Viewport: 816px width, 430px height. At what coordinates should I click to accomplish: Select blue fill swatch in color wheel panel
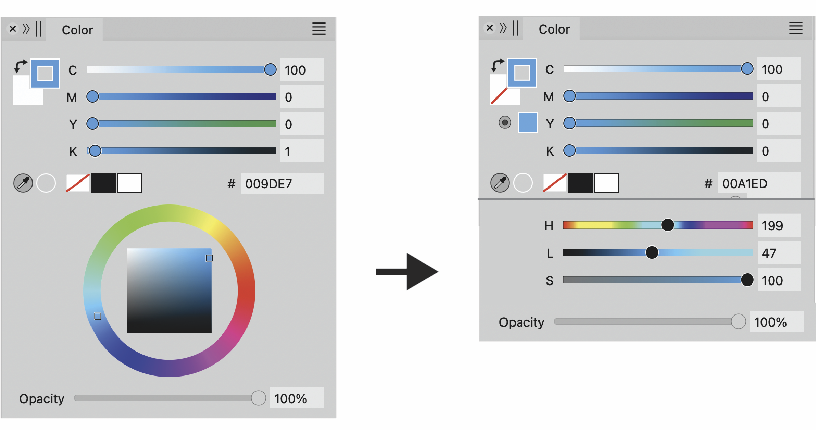45,72
